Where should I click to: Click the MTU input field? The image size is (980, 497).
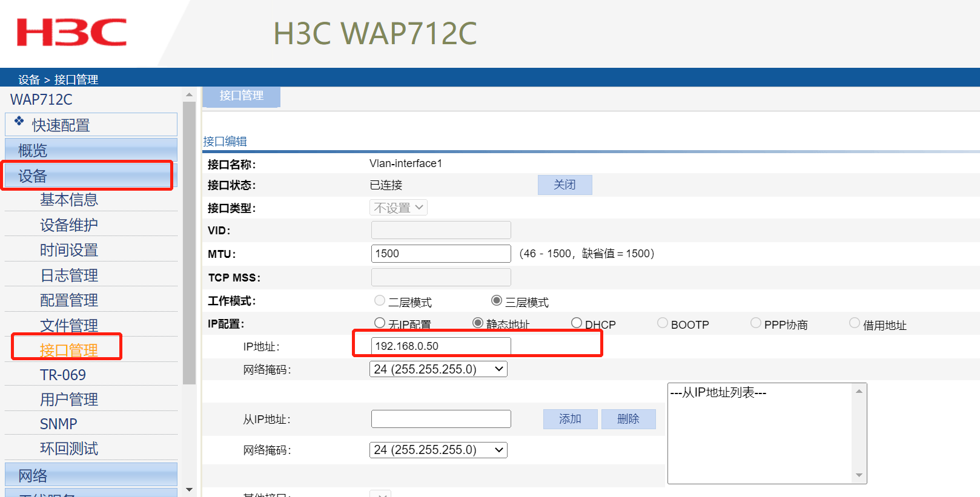(x=441, y=254)
